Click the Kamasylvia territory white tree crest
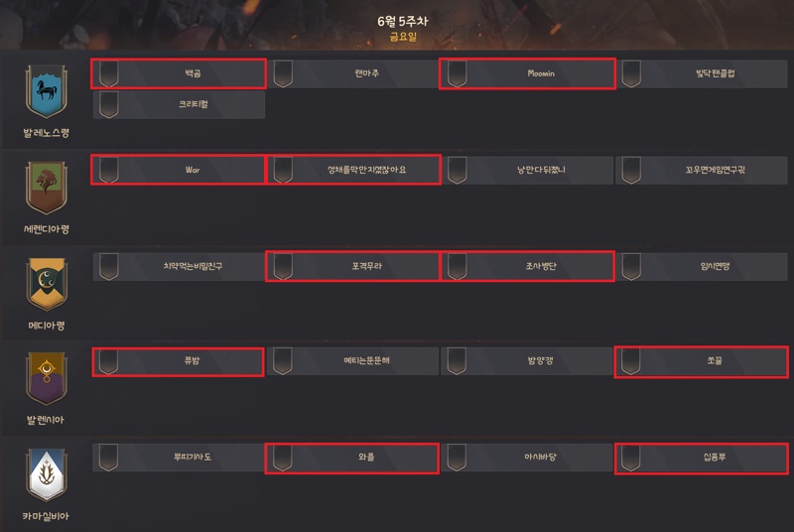This screenshot has width=794, height=532. coord(46,474)
